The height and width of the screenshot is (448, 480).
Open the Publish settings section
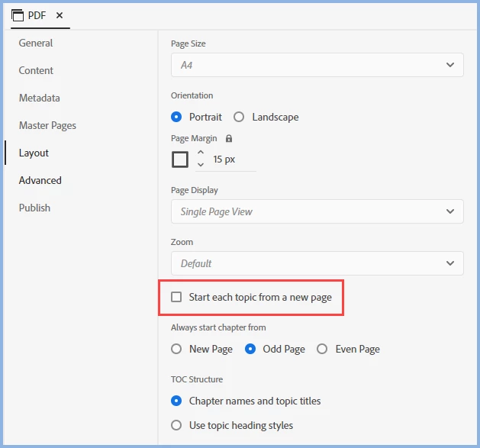34,208
